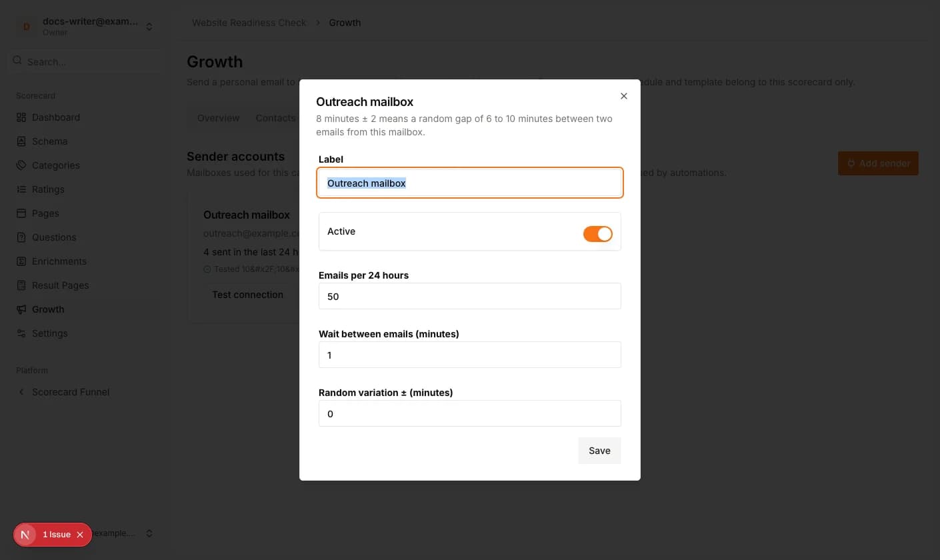Edit the Emails per 24 hours field
The height and width of the screenshot is (560, 940).
point(470,296)
